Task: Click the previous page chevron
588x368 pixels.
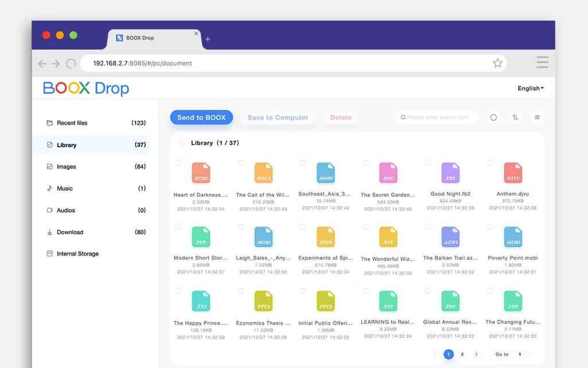Action: coord(435,355)
